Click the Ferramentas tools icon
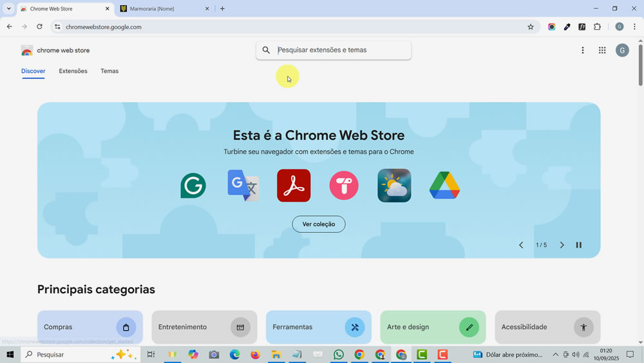This screenshot has height=363, width=644. coord(355,328)
